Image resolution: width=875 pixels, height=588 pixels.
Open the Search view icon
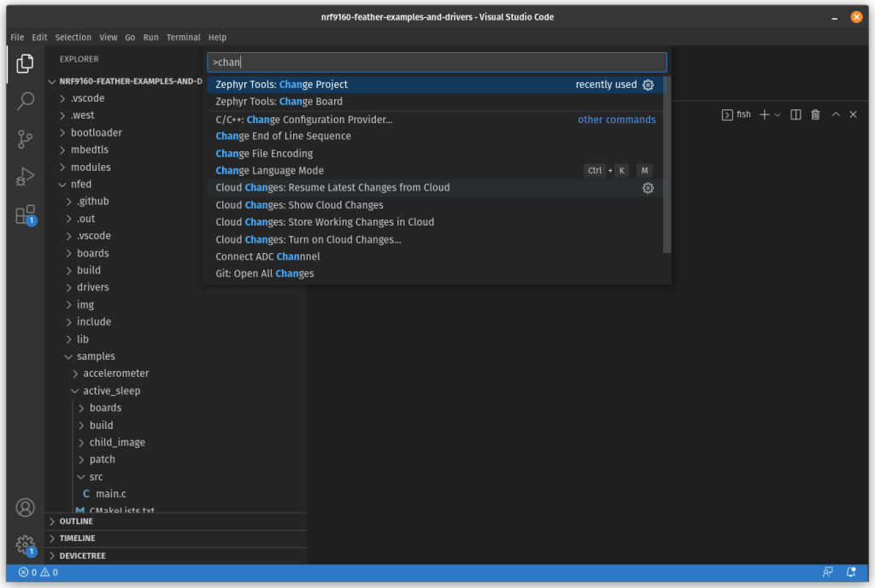(25, 101)
